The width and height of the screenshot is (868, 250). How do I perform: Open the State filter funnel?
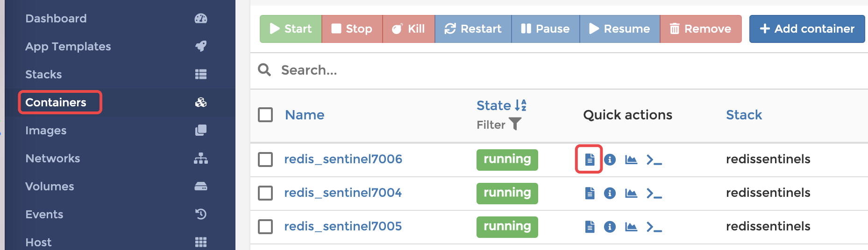click(515, 124)
